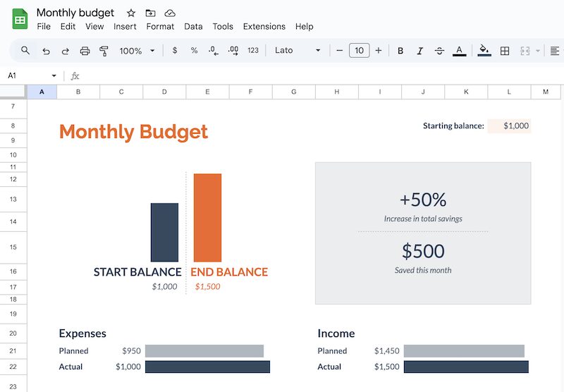Open the Insert menu
The height and width of the screenshot is (392, 564).
click(x=125, y=27)
